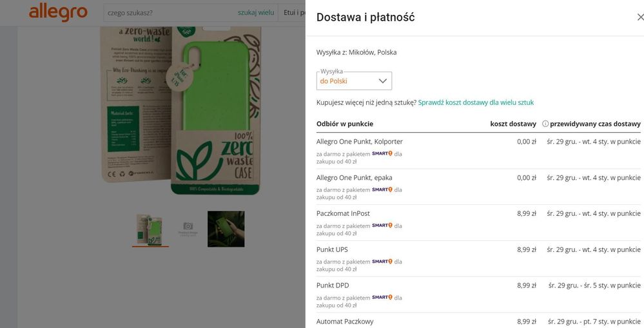Close the Dostawa i płatność panel

(x=639, y=17)
